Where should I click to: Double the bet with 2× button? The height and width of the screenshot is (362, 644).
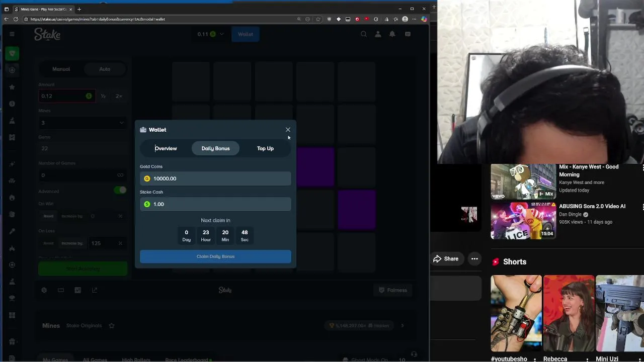[x=119, y=96]
